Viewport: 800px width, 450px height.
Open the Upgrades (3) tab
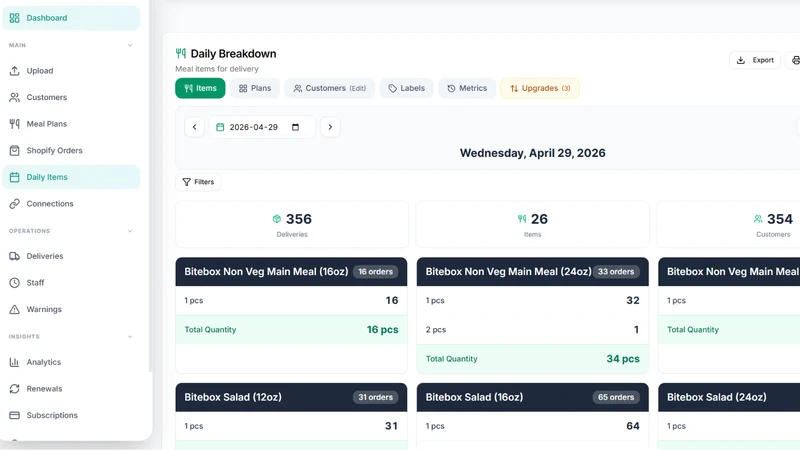tap(540, 88)
